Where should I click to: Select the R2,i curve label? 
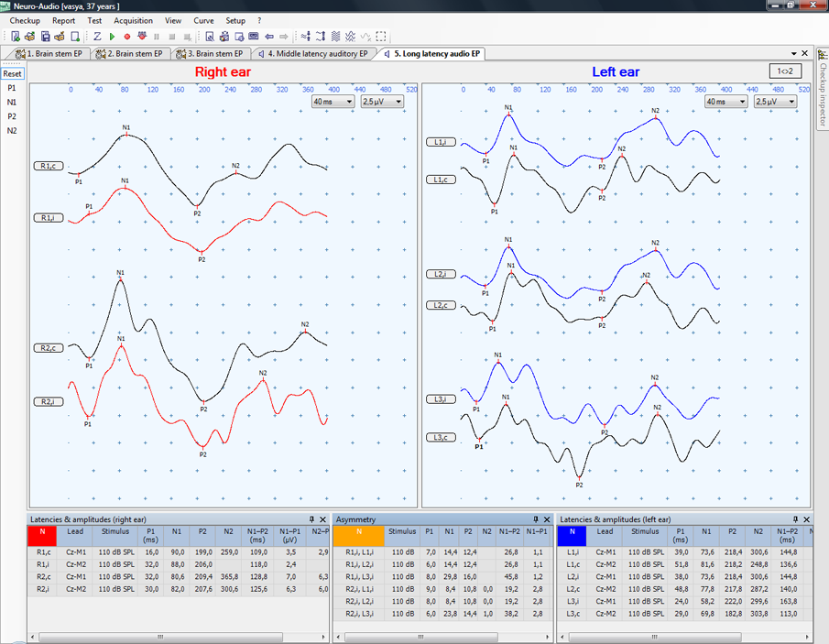49,402
